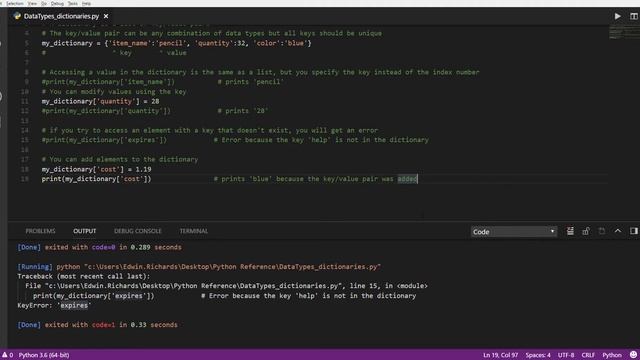The width and height of the screenshot is (640, 360).
Task: Open the log output file icon
Action: pos(602,231)
